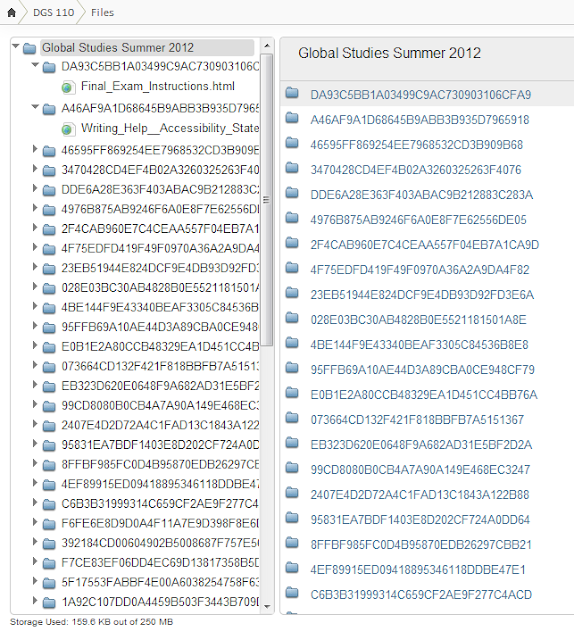574x640 pixels.
Task: Click list folder icon for 95831EA7BDF1403E8D202CF724A0DD64
Action: (292, 518)
